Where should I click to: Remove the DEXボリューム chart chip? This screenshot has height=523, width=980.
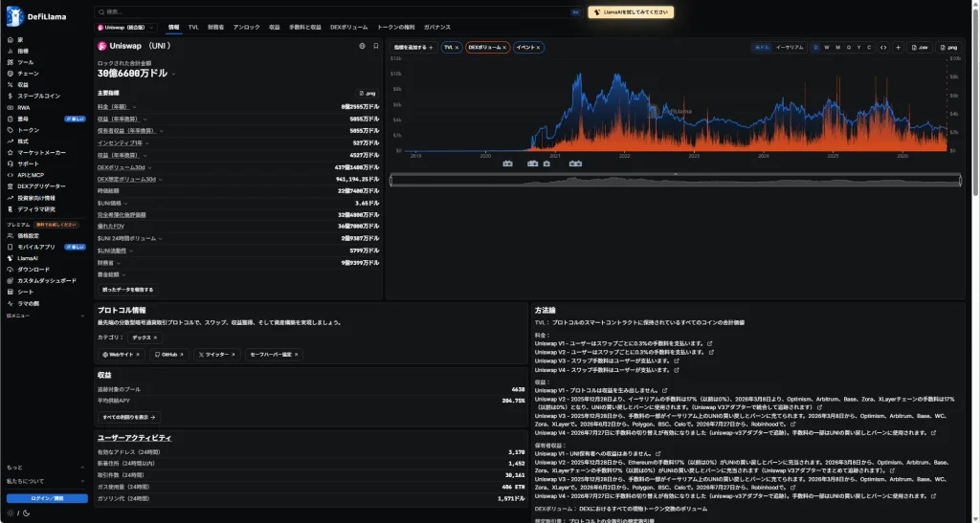coord(504,48)
